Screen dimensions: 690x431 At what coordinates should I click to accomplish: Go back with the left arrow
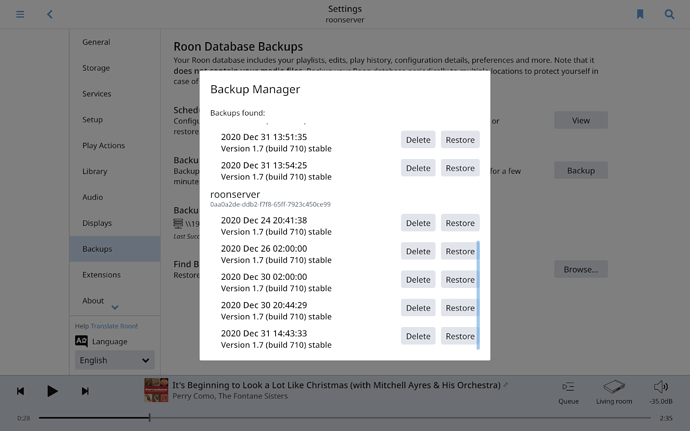point(50,15)
